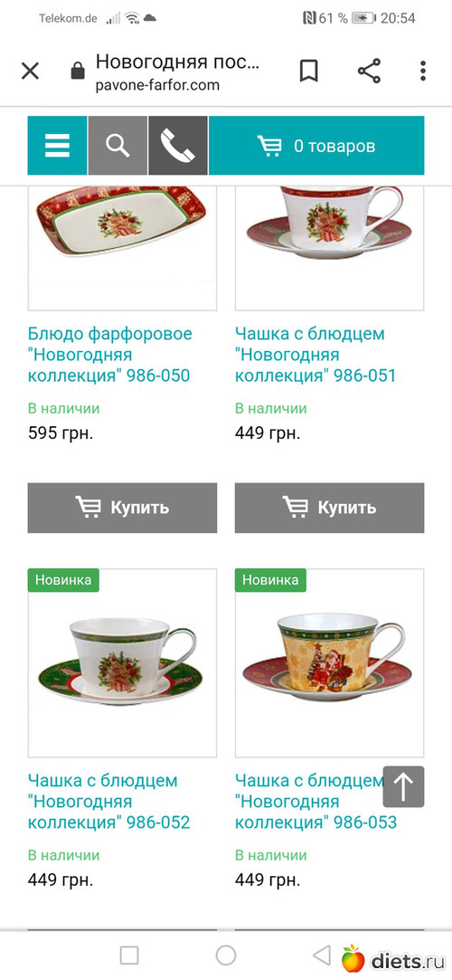The image size is (452, 980).
Task: View the Santa cup image 986-053
Action: coord(330,663)
